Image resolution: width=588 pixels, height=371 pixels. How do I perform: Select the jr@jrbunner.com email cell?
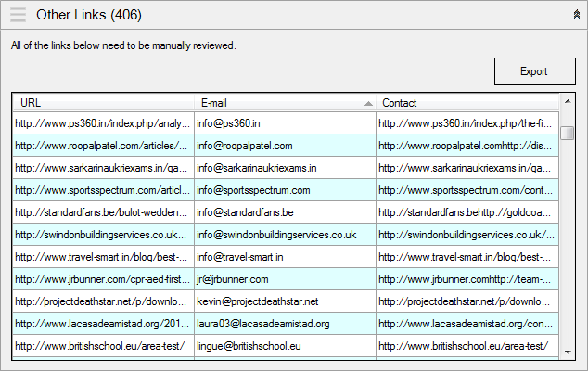tap(285, 279)
